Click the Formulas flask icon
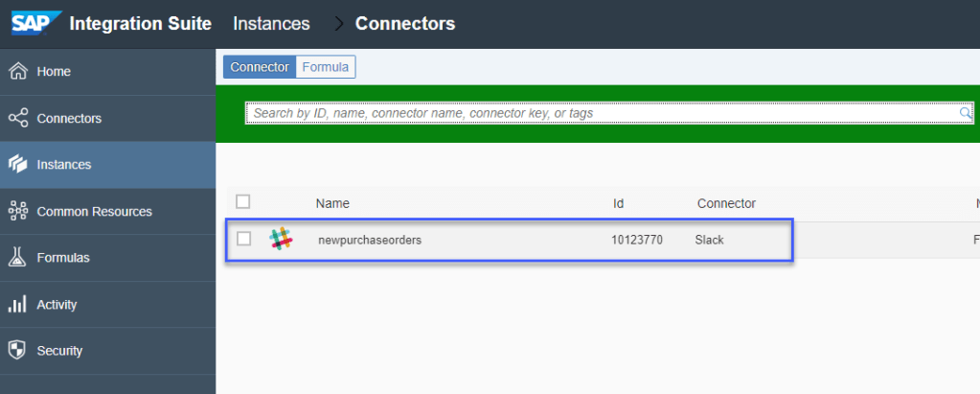The width and height of the screenshot is (980, 394). (17, 257)
